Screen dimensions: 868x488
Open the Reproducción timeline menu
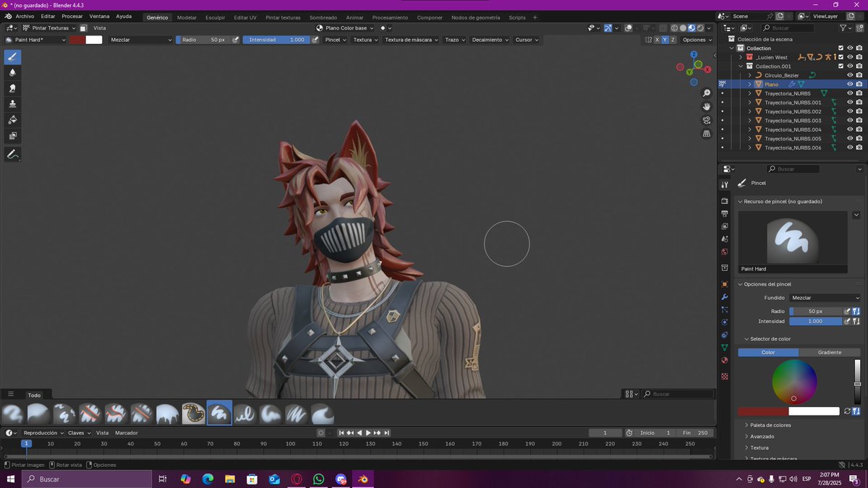pyautogui.click(x=43, y=432)
